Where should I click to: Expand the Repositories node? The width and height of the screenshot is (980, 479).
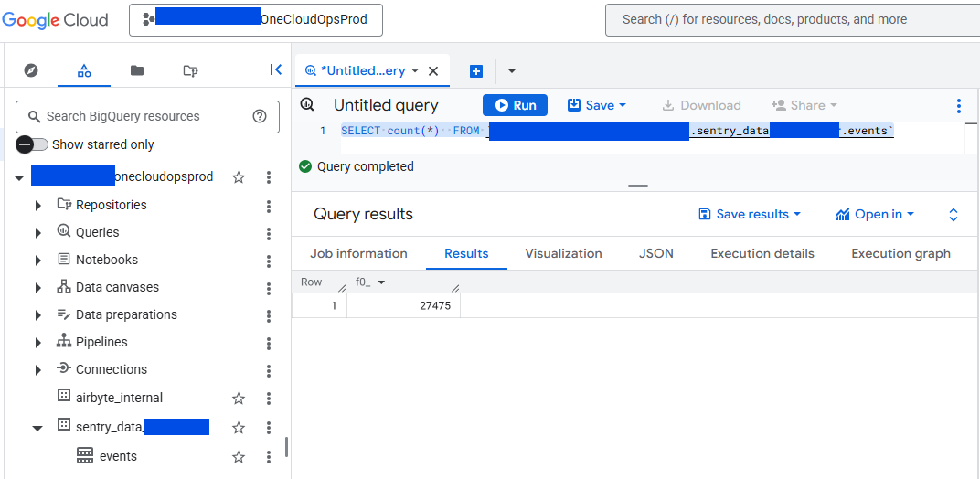pyautogui.click(x=38, y=206)
